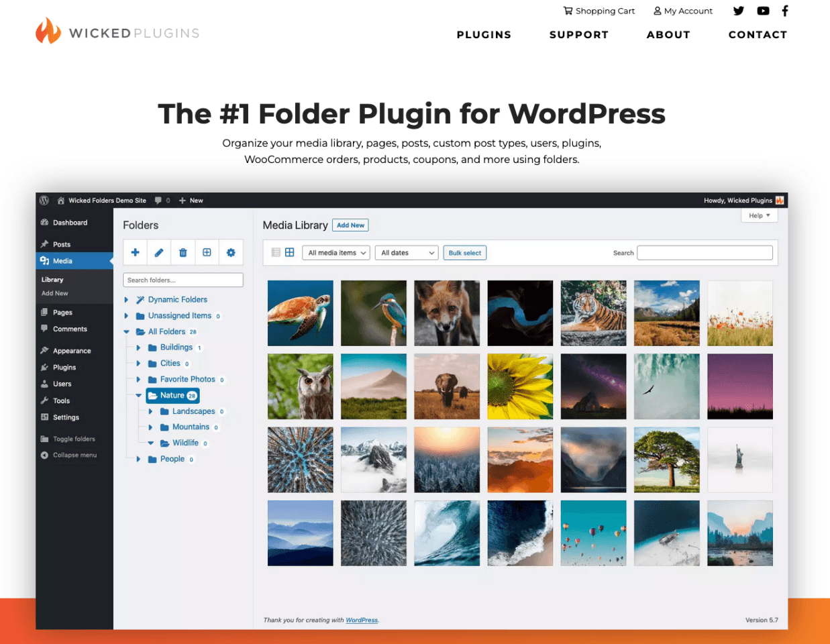
Task: Click the delete folder trash icon
Action: [x=183, y=253]
